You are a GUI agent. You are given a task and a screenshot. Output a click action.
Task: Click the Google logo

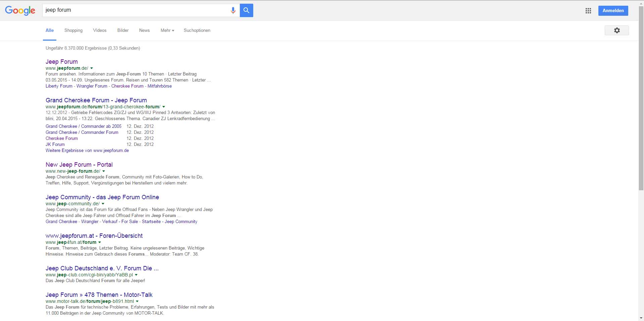coord(20,10)
